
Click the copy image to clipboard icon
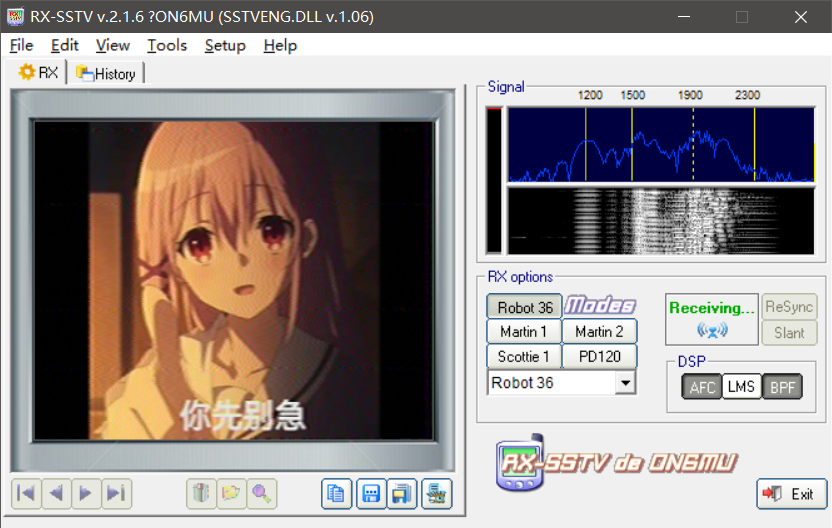(x=336, y=494)
